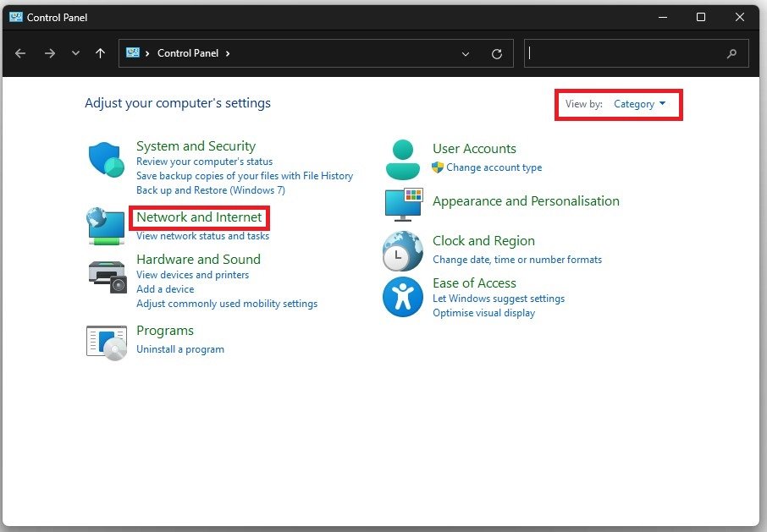Click the System and Security shield icon
The height and width of the screenshot is (532, 767).
[107, 160]
